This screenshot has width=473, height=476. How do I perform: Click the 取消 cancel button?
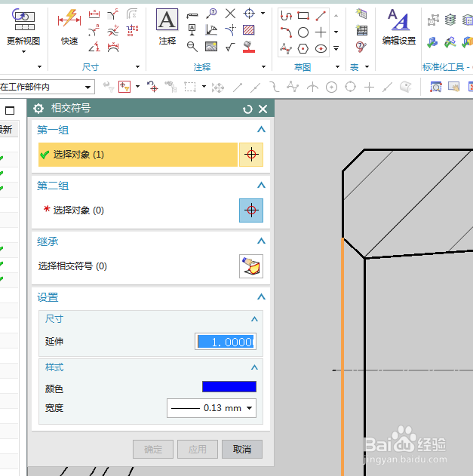point(242,450)
